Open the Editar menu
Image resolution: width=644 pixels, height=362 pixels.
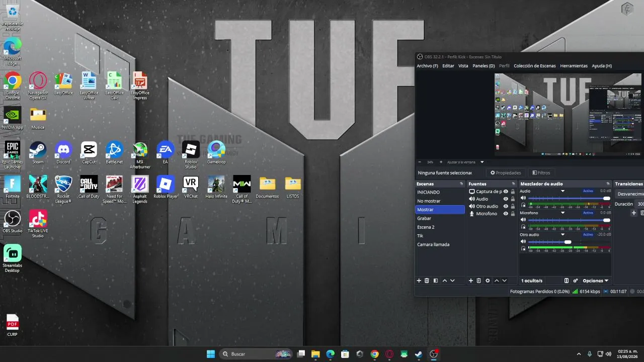[x=448, y=66]
